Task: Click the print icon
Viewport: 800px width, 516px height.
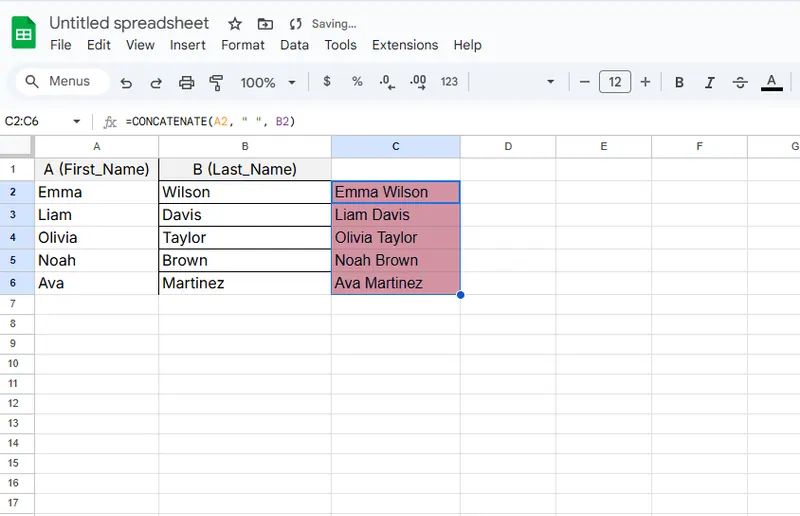Action: pos(186,83)
